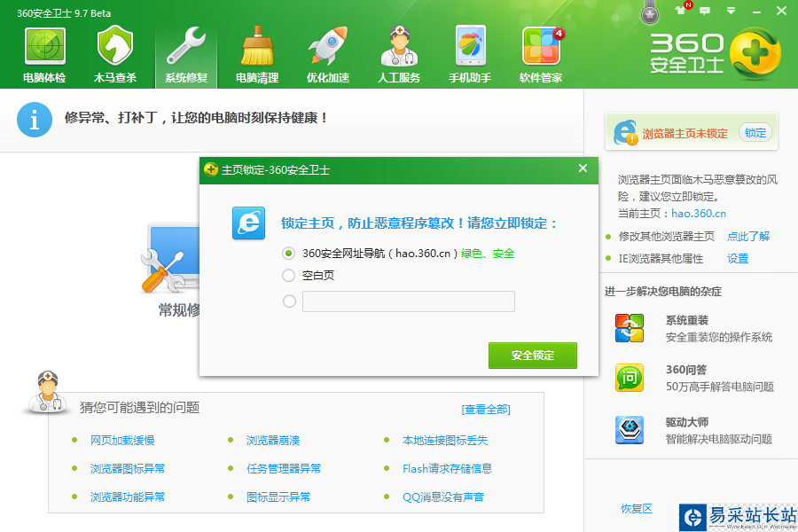Viewport: 798px width, 532px height.
Task: Open the 浏览器图标异常 problem link
Action: pyautogui.click(x=128, y=468)
